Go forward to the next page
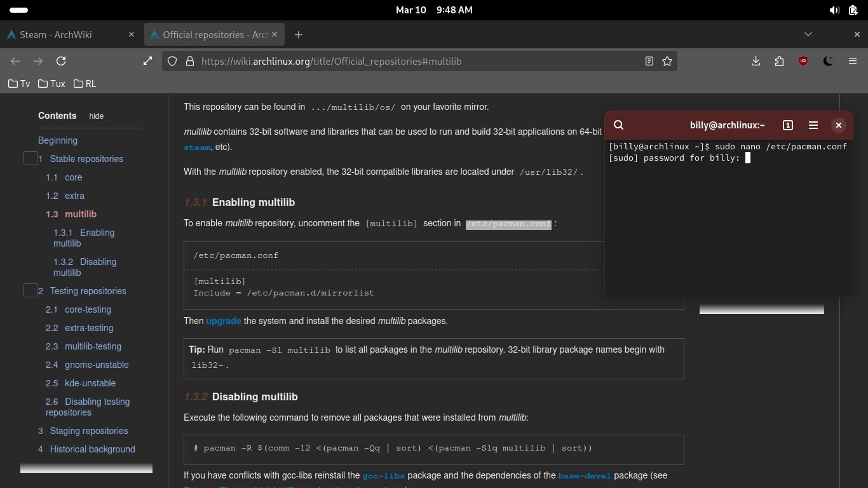This screenshot has height=488, width=868. tap(38, 61)
